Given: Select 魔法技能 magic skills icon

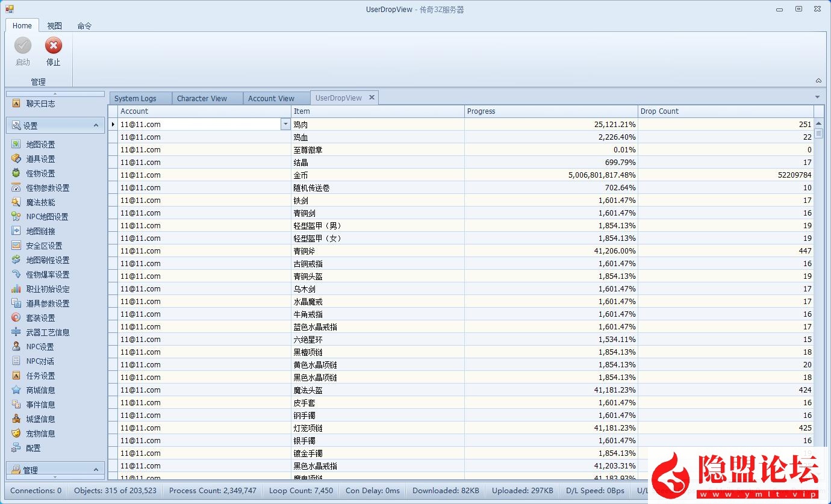Looking at the screenshot, I should coord(16,202).
